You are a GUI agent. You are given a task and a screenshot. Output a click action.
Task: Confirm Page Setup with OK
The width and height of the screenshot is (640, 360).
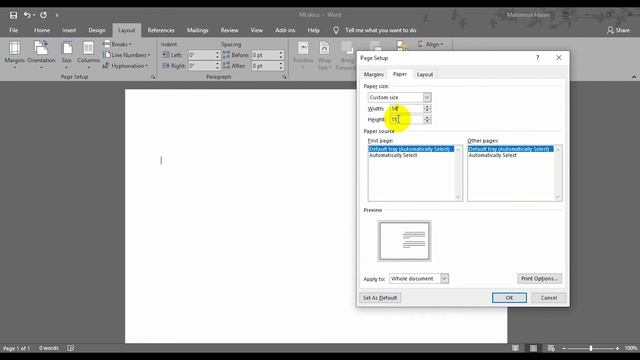[509, 298]
